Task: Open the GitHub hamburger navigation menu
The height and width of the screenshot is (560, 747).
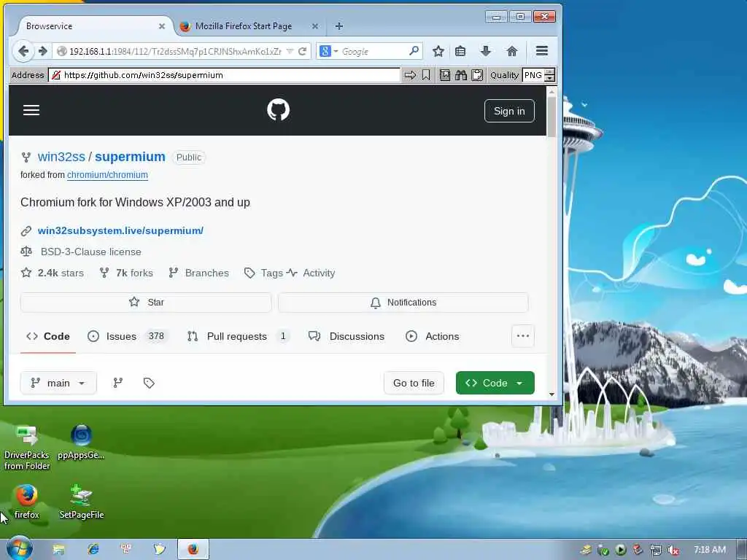Action: click(x=31, y=111)
